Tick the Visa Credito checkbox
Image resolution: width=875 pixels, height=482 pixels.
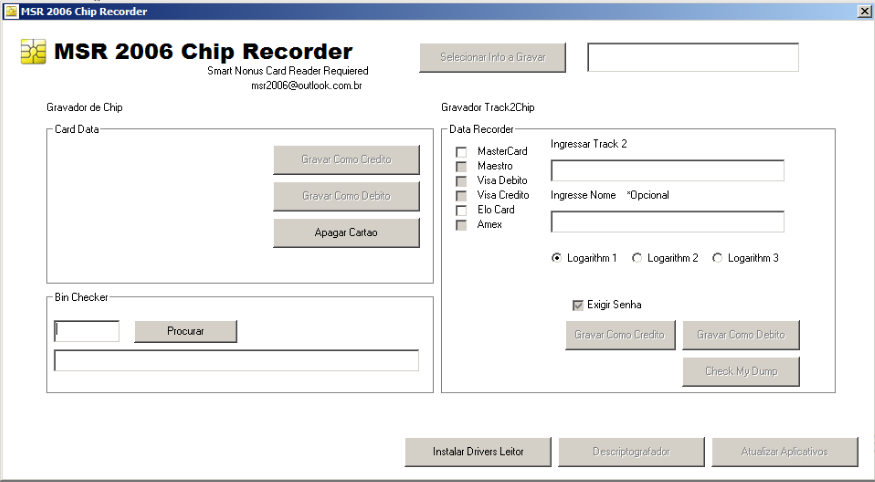[x=461, y=196]
